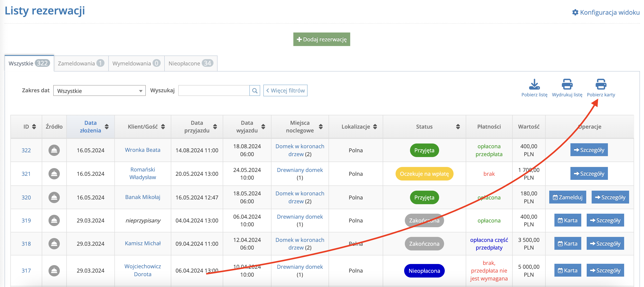This screenshot has width=644, height=287.
Task: Click source bell icon in row 322
Action: pyautogui.click(x=54, y=150)
